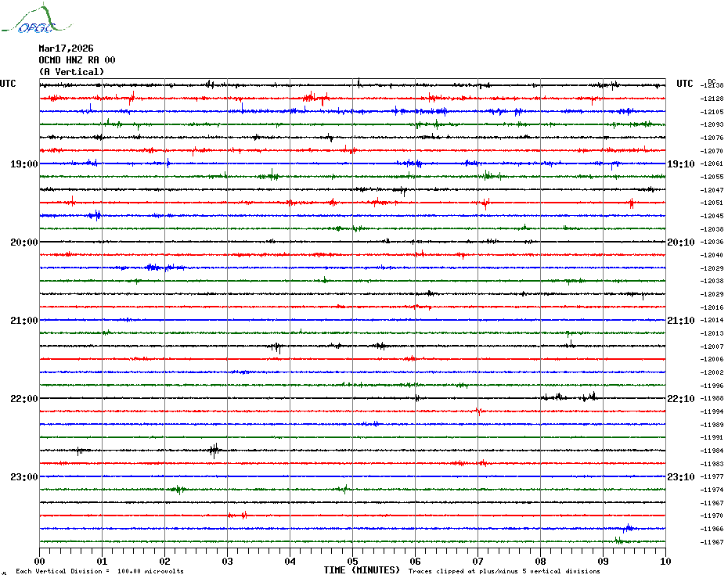Select the DC offset value -12016
Screen dimensions: 728x582
(712, 307)
